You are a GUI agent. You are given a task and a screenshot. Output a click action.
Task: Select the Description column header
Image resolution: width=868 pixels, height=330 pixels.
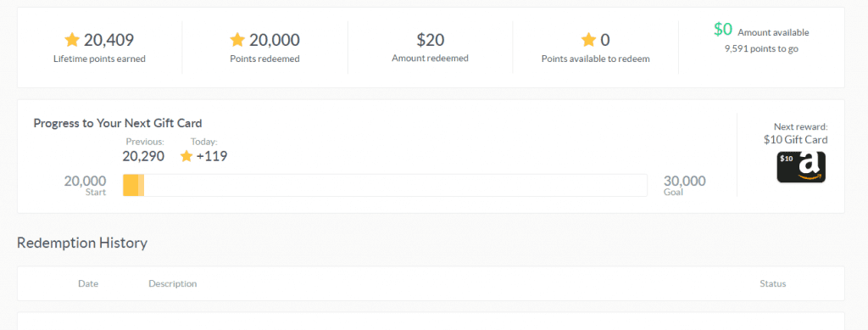coord(173,283)
